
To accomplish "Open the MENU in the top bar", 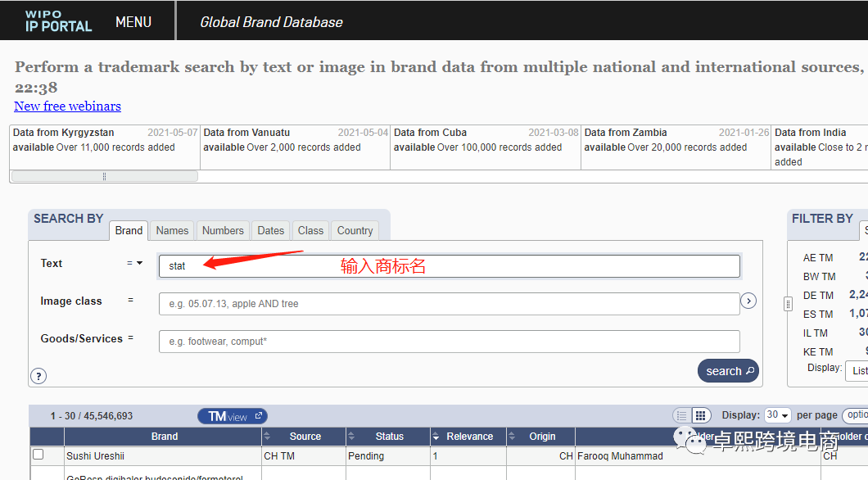I will (x=133, y=22).
